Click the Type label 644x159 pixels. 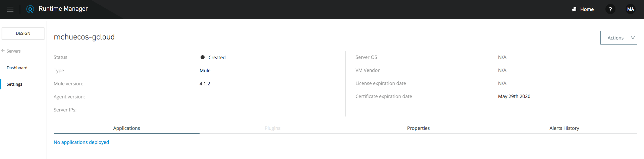[x=59, y=71]
